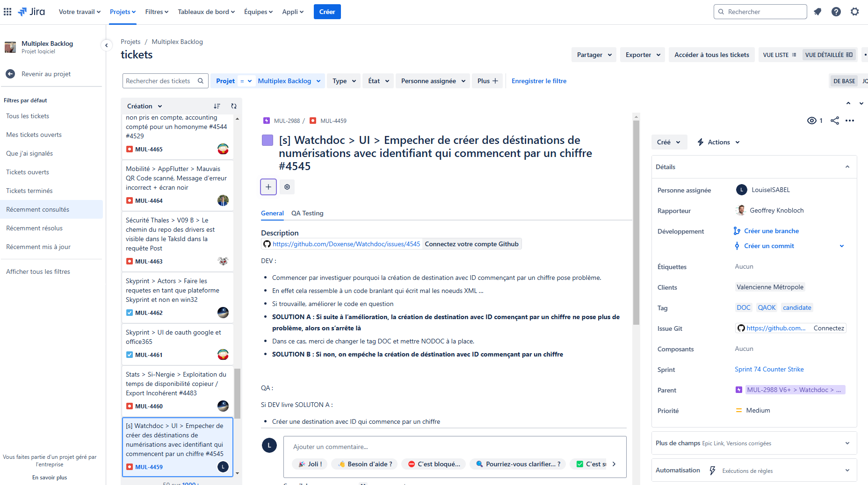Click the purple color square beside title

coord(268,140)
